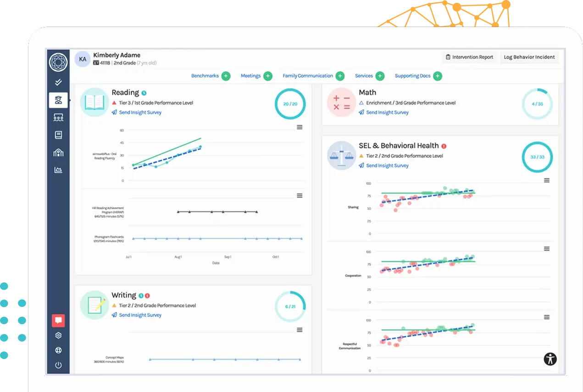Add a new Benchmark with plus button

[226, 76]
